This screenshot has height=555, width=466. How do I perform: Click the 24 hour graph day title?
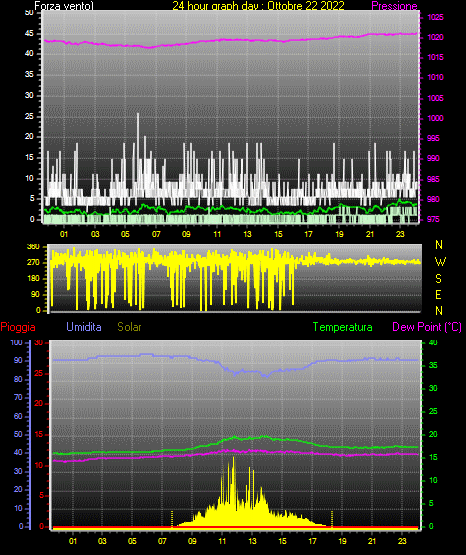pos(258,6)
